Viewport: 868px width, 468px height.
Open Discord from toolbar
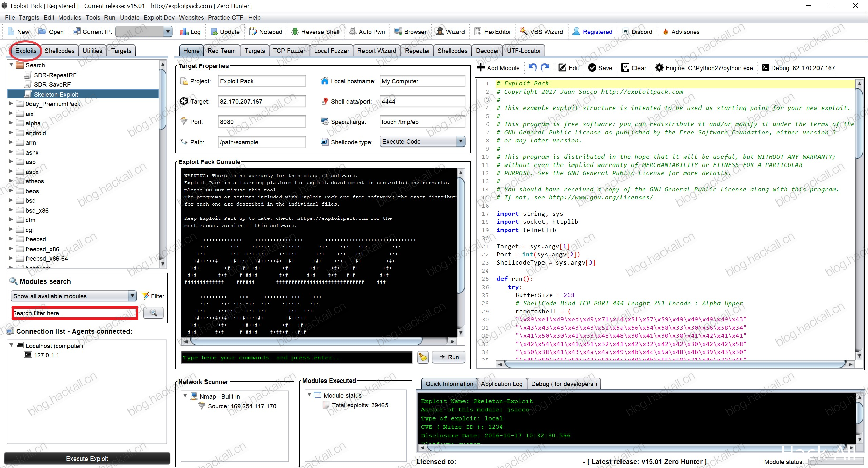click(x=626, y=32)
